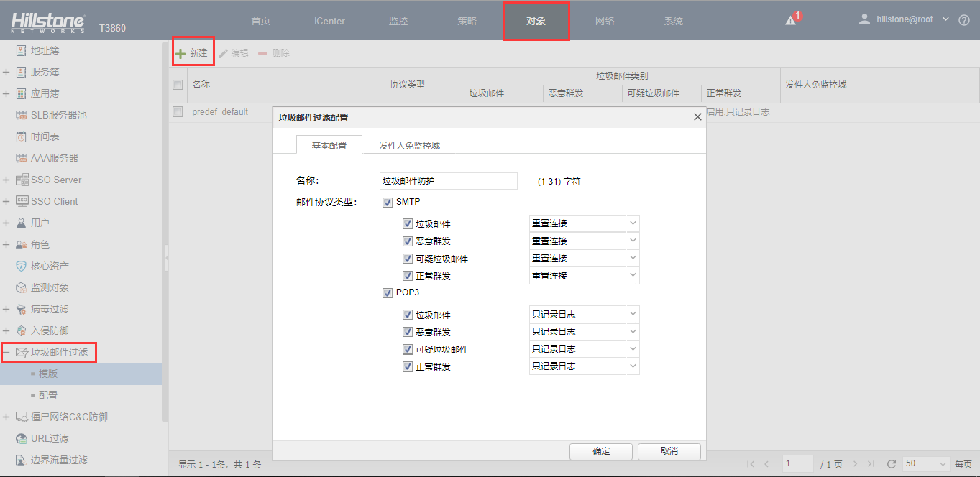
Task: Click the service book icon in sidebar
Action: pos(22,72)
